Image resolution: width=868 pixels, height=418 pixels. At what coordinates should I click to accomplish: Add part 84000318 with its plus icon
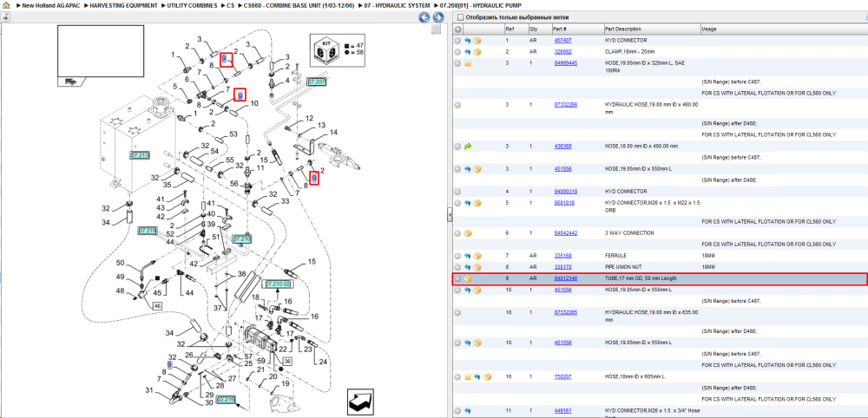(x=457, y=192)
